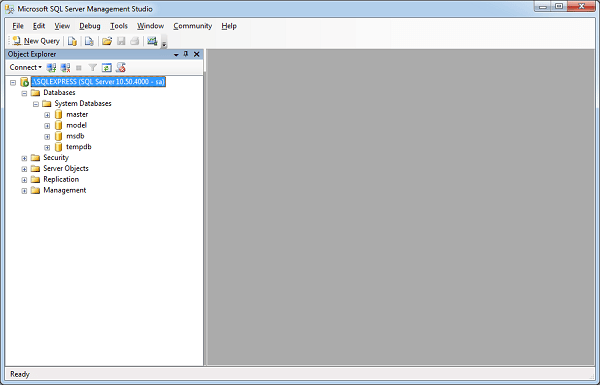The image size is (600, 385).
Task: Select the tempdb database
Action: pos(78,147)
